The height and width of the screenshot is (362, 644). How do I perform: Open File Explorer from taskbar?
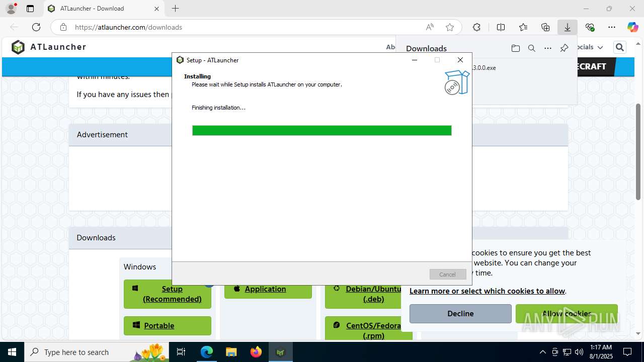[231, 352]
